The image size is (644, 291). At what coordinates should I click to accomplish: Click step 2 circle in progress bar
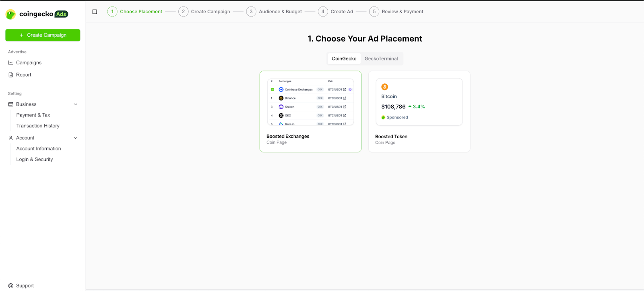click(183, 12)
